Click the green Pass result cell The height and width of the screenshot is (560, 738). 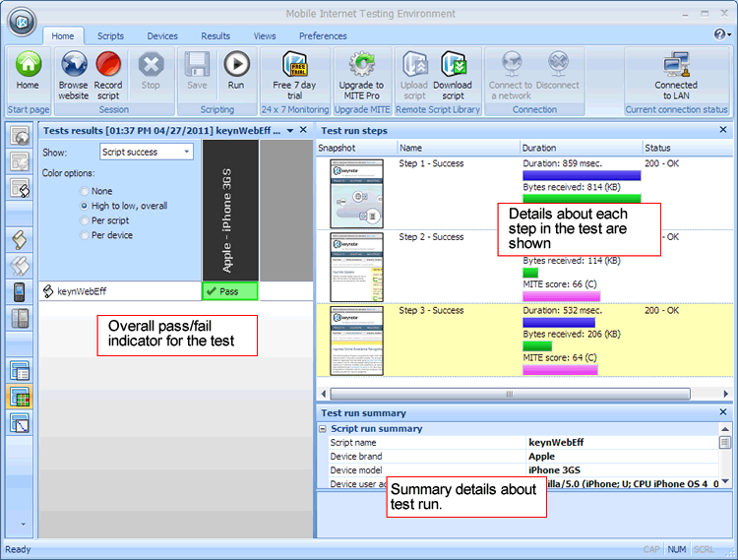pyautogui.click(x=230, y=291)
